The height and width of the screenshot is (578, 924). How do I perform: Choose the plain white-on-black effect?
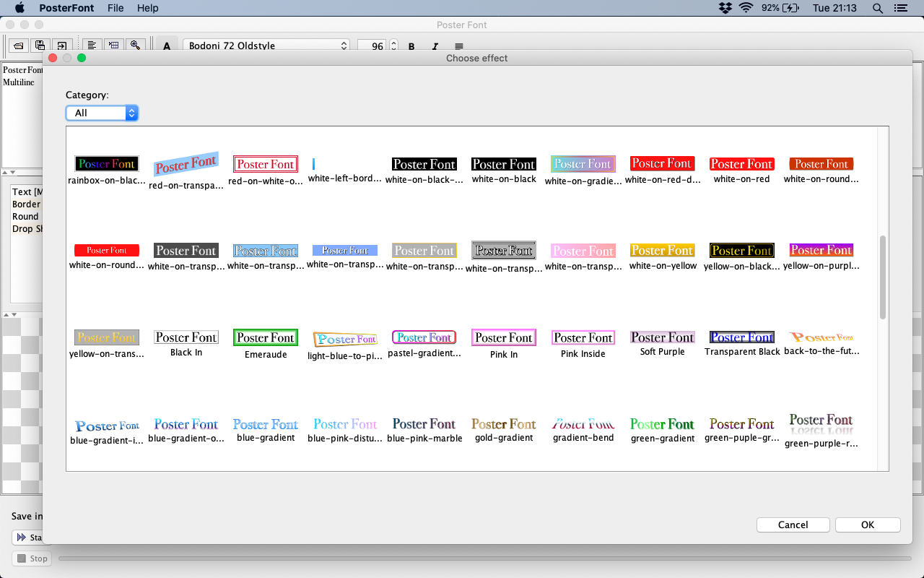pos(504,164)
